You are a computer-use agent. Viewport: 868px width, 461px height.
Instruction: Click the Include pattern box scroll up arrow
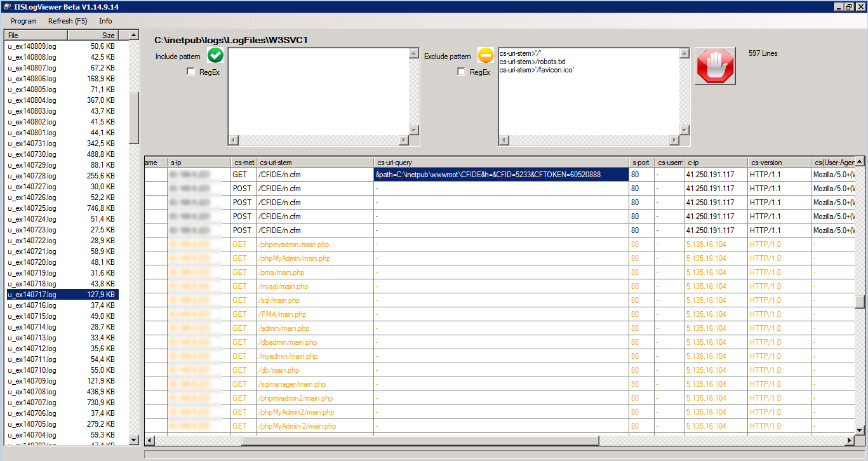coord(414,53)
